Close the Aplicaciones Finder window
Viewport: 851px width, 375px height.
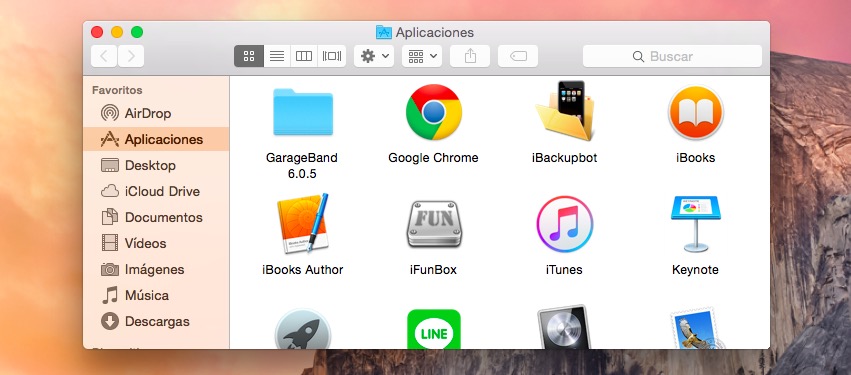coord(97,32)
